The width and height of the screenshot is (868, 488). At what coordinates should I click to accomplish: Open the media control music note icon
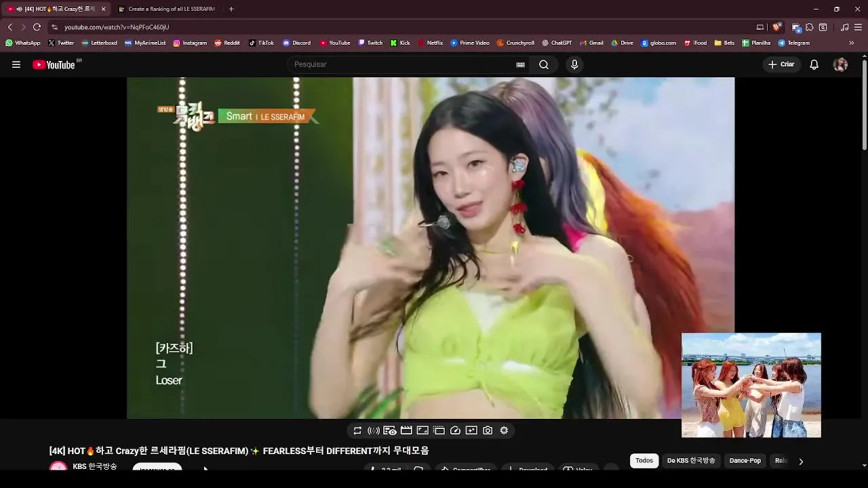click(844, 27)
